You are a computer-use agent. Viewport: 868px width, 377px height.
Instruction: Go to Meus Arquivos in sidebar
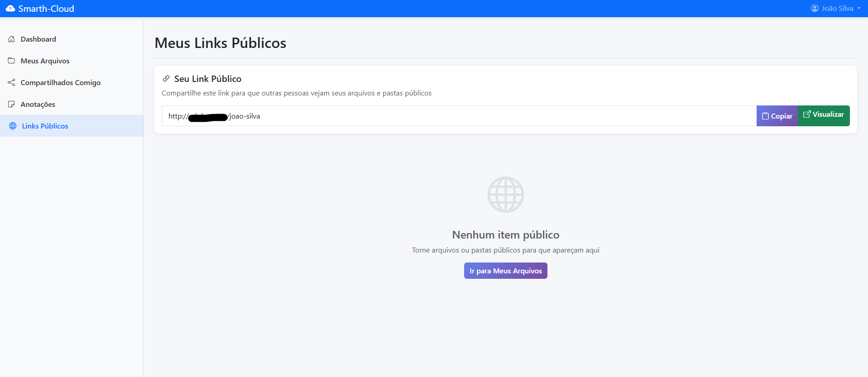pos(45,61)
